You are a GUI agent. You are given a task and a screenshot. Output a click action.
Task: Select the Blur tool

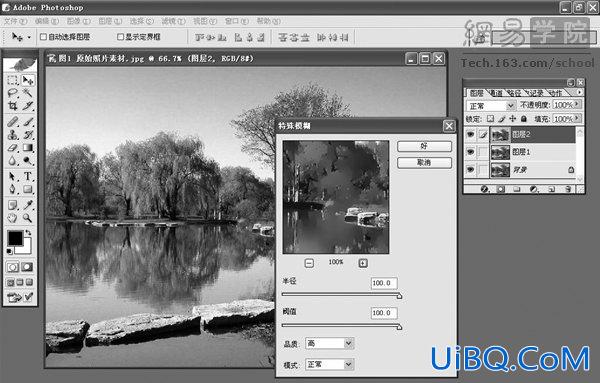13,160
